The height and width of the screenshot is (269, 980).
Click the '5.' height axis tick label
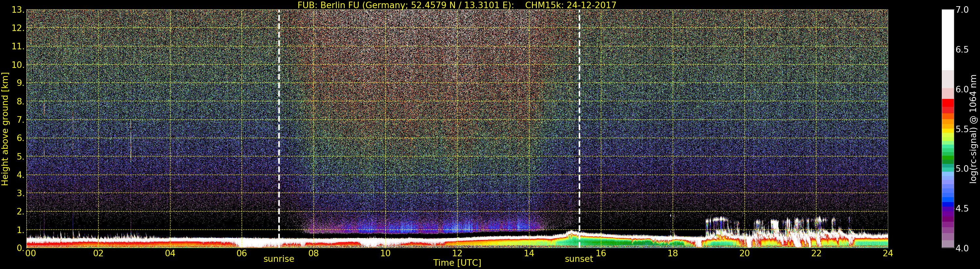click(20, 156)
